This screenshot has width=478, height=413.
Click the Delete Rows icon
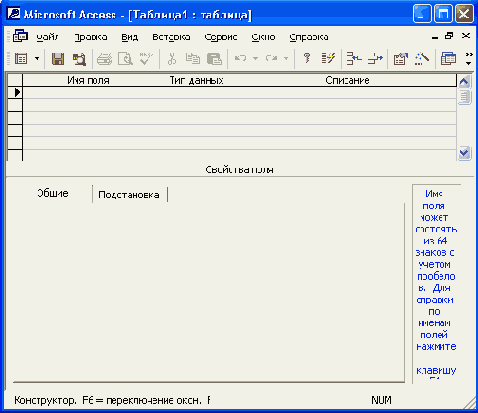[x=375, y=59]
